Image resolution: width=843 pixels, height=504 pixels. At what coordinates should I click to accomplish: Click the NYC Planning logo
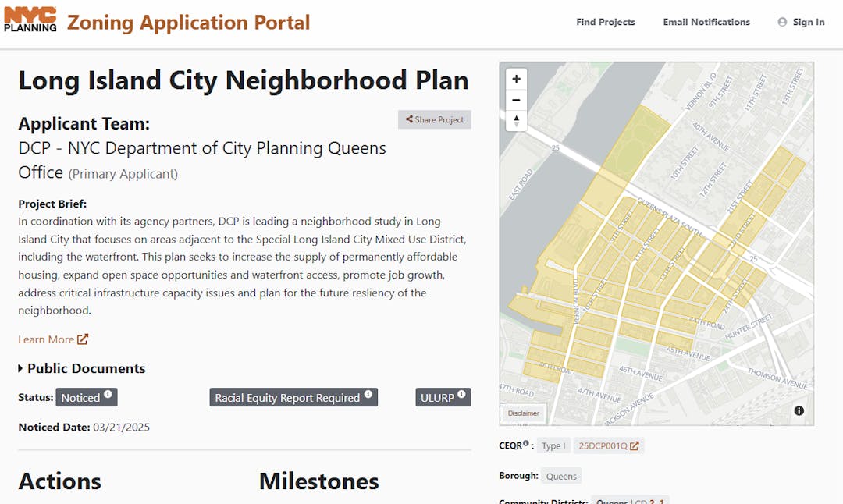coord(30,20)
